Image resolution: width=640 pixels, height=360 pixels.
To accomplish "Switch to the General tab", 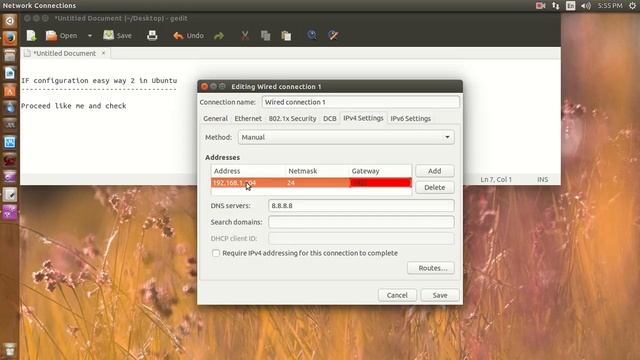I will tap(215, 118).
